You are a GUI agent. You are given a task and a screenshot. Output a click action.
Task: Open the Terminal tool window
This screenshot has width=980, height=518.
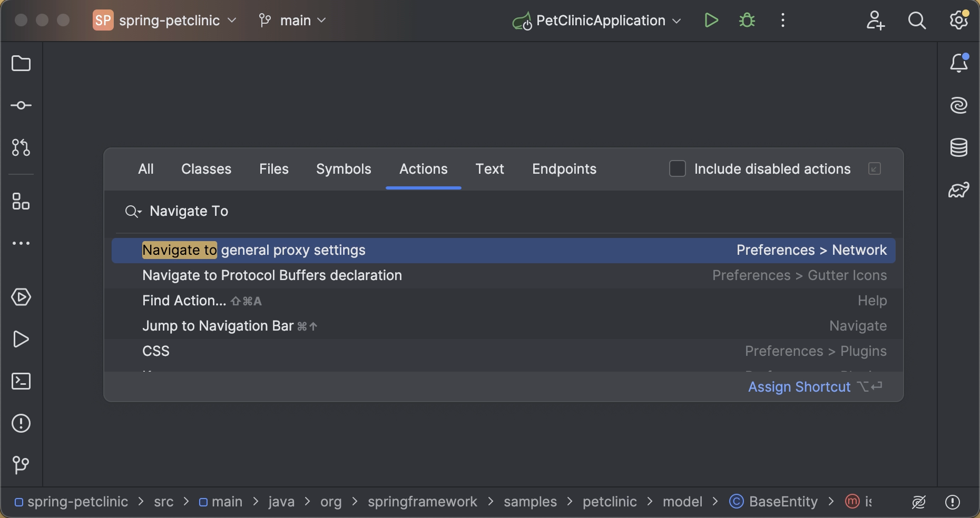pos(21,381)
